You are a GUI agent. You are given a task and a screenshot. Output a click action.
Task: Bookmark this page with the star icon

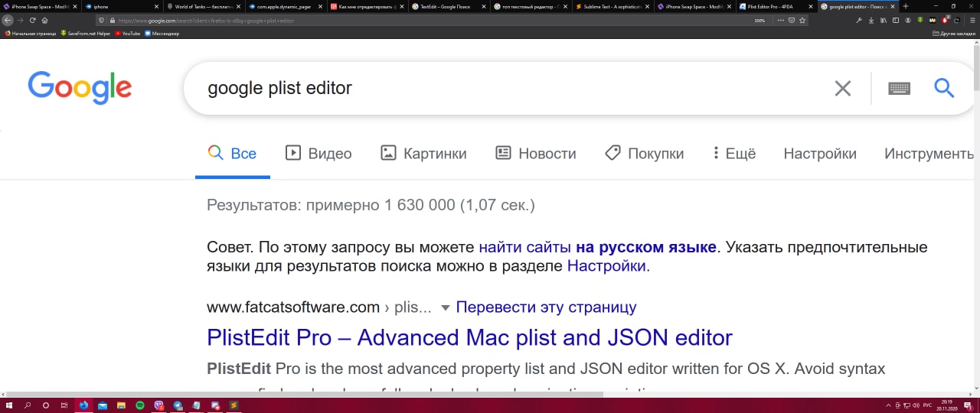[x=802, y=20]
